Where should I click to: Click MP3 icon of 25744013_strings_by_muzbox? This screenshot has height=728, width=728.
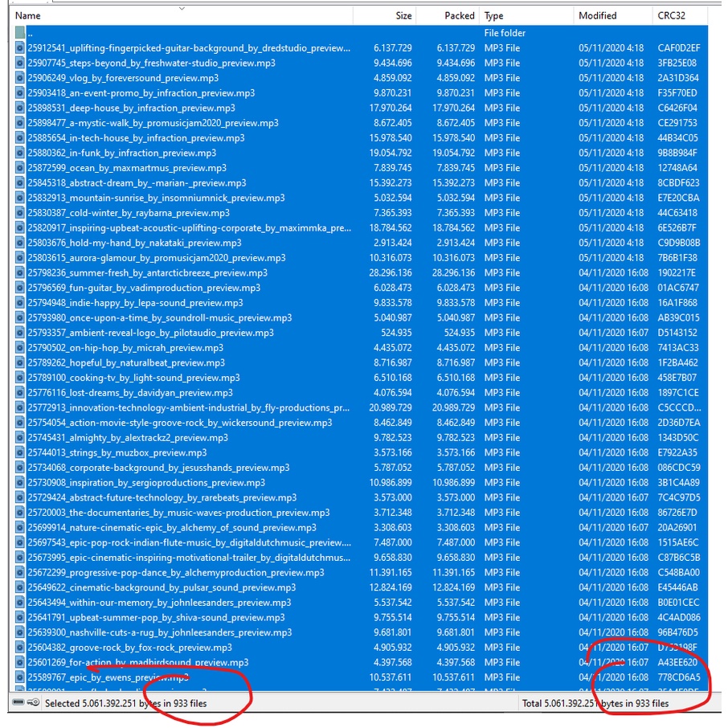tap(20, 452)
